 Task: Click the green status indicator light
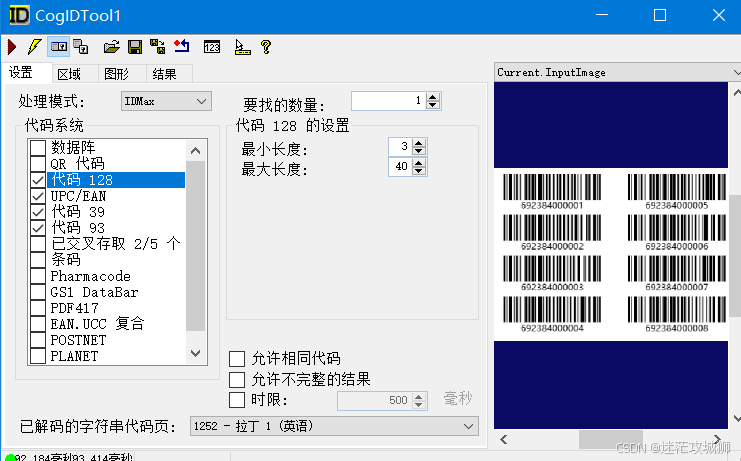[x=9, y=457]
